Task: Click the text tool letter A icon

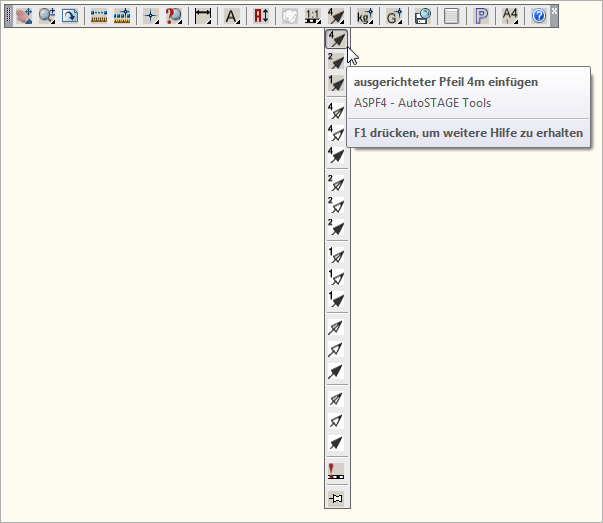Action: pyautogui.click(x=232, y=16)
